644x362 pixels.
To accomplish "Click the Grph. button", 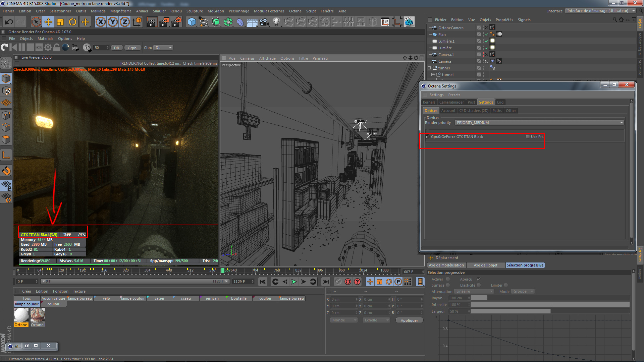I will pyautogui.click(x=132, y=48).
